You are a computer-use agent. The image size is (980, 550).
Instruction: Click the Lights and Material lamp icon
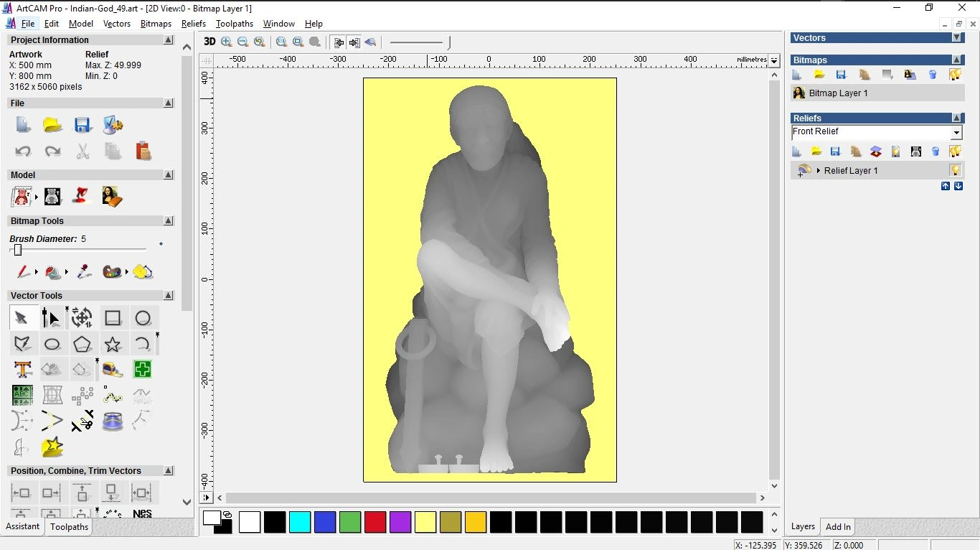pyautogui.click(x=82, y=196)
